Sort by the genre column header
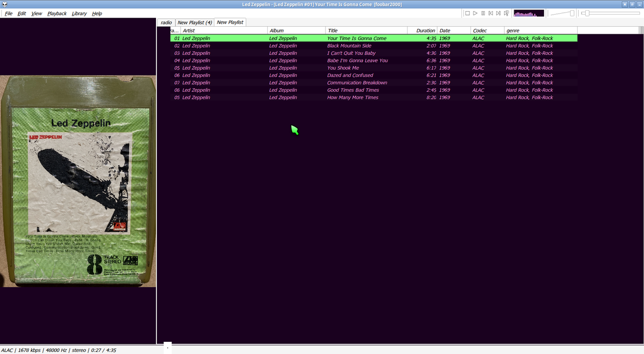Image resolution: width=644 pixels, height=354 pixels. [x=540, y=31]
